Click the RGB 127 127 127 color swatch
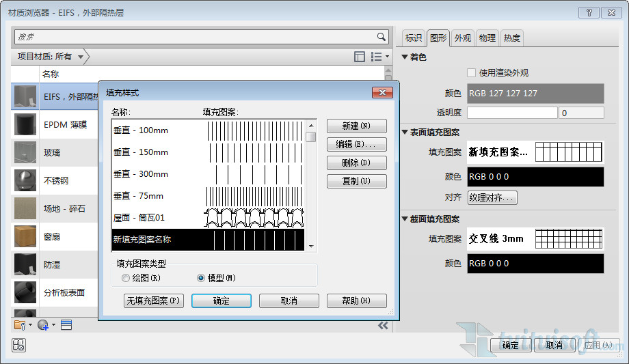The height and width of the screenshot is (364, 629). [x=535, y=94]
